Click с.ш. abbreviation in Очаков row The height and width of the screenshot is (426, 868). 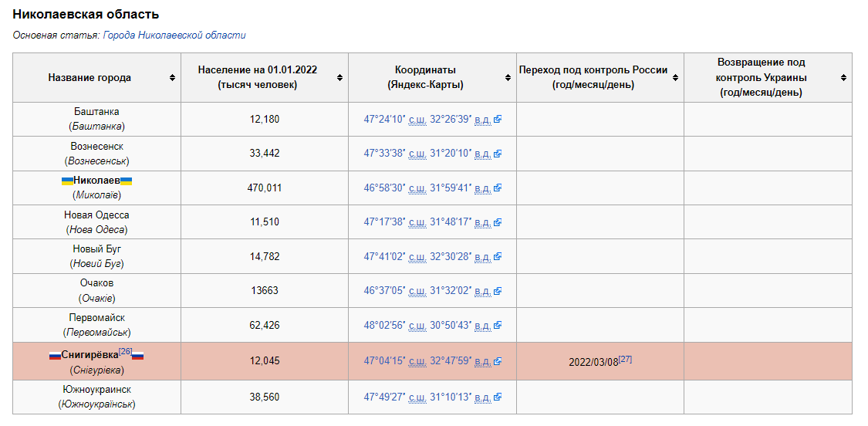(417, 292)
